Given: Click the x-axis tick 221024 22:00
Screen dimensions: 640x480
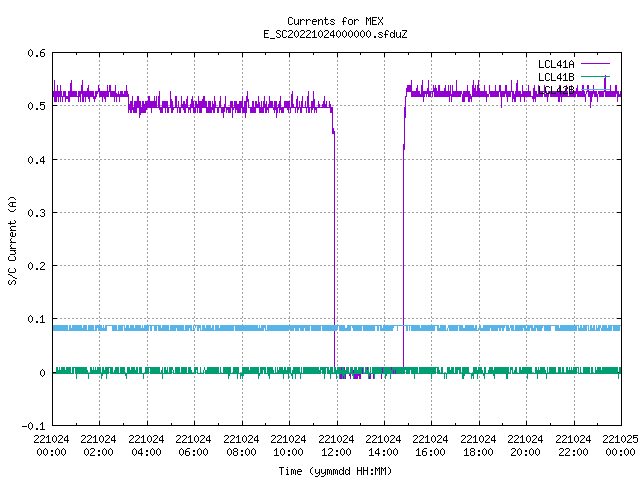Looking at the screenshot, I should (573, 445).
